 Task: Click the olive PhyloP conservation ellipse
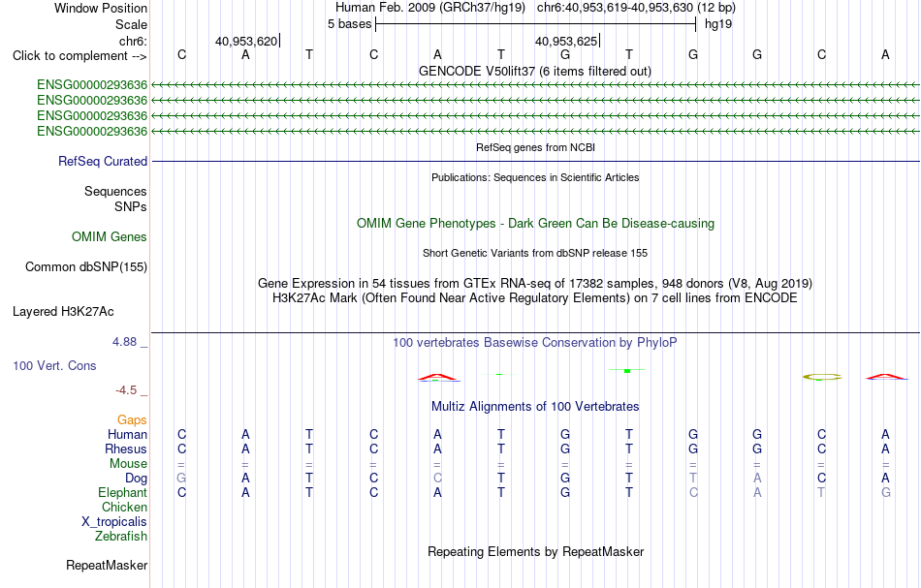pyautogui.click(x=822, y=377)
